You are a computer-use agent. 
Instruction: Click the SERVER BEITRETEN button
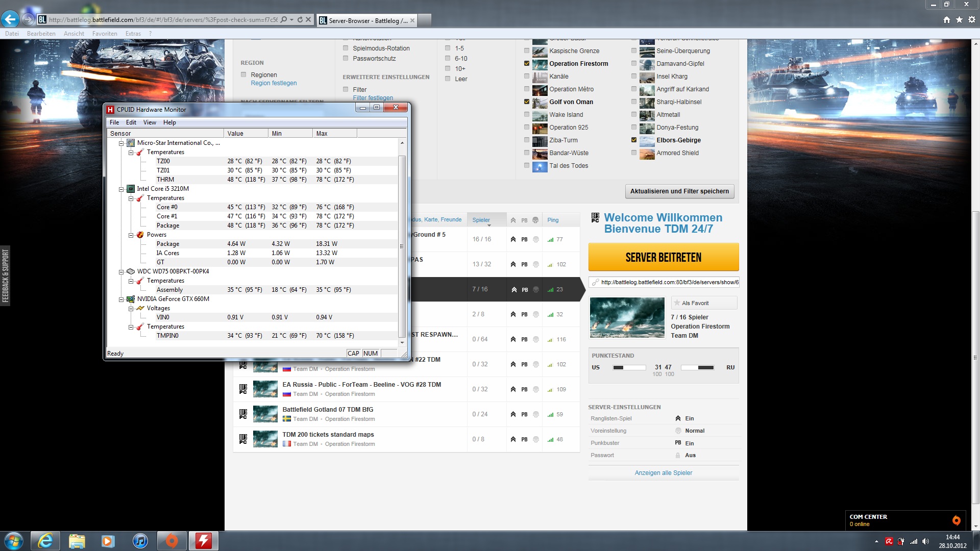(663, 257)
